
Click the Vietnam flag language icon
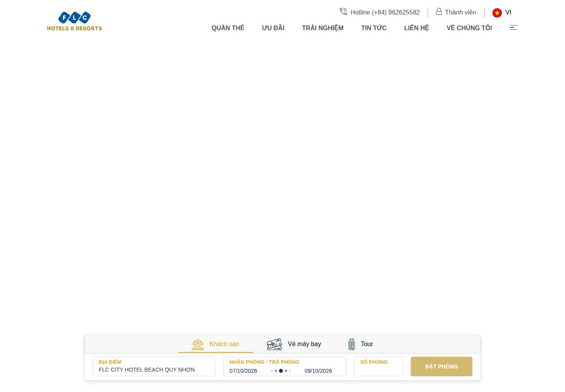(497, 13)
